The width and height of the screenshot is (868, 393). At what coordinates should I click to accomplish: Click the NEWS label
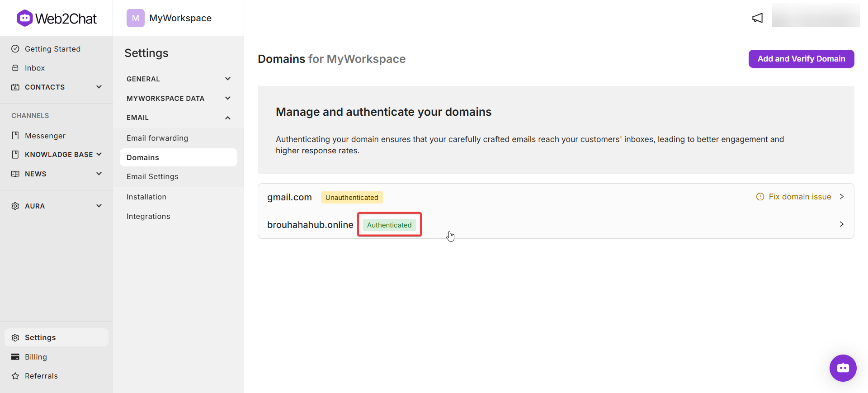(x=36, y=174)
